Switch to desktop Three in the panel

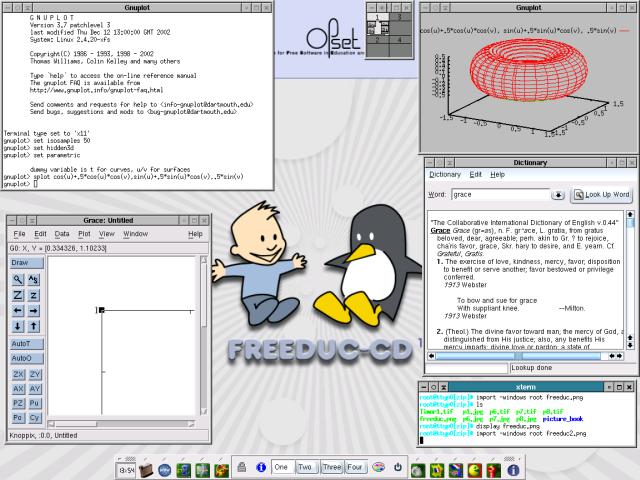click(x=332, y=467)
